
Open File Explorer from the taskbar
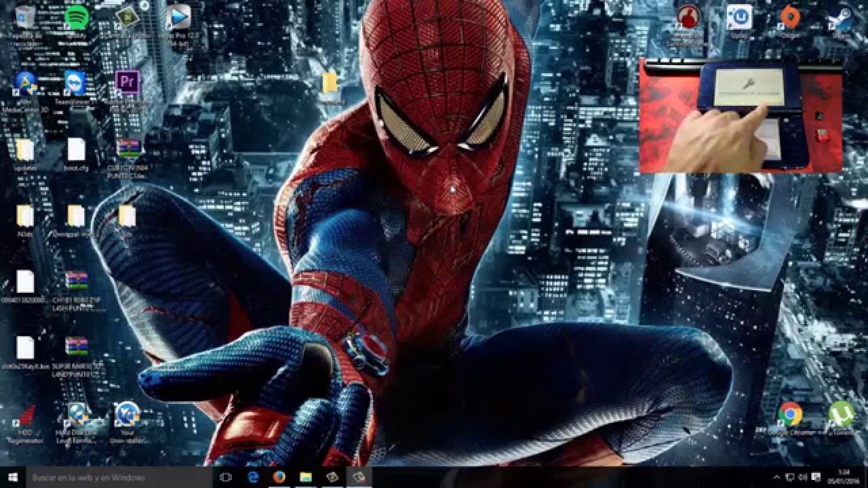click(x=306, y=477)
